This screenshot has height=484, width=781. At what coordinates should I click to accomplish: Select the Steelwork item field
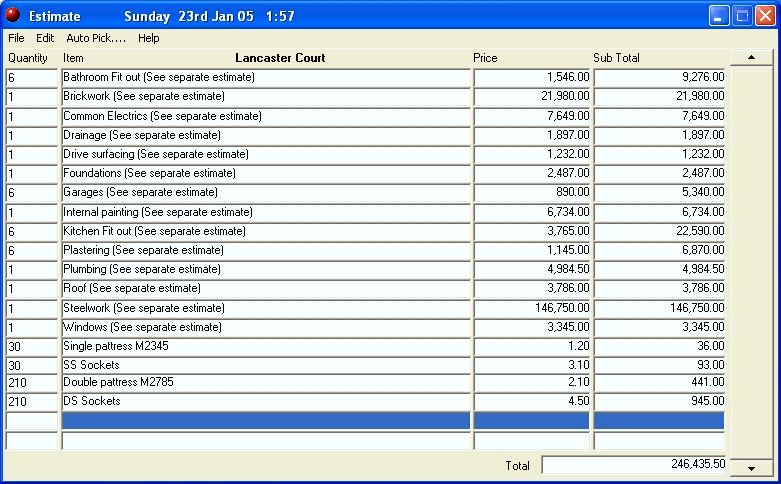click(x=266, y=308)
